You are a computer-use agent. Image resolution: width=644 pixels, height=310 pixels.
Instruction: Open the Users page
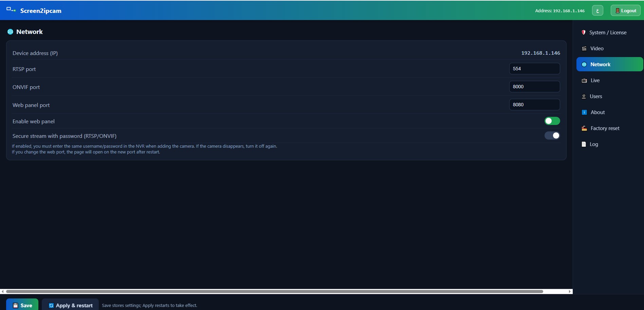tap(610, 96)
